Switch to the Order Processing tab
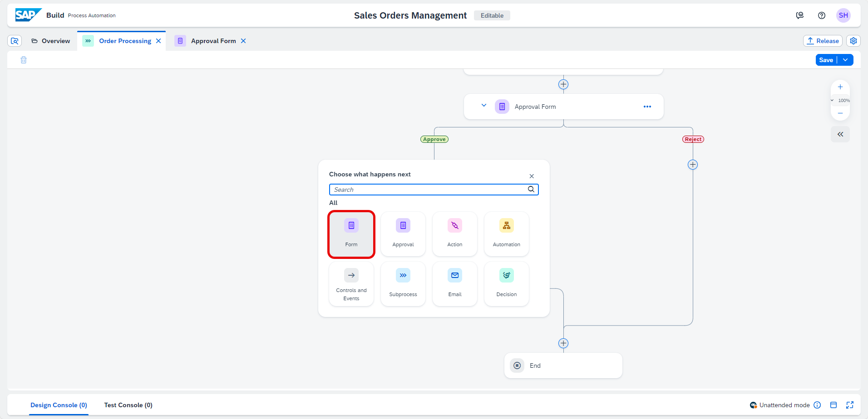 [x=125, y=41]
